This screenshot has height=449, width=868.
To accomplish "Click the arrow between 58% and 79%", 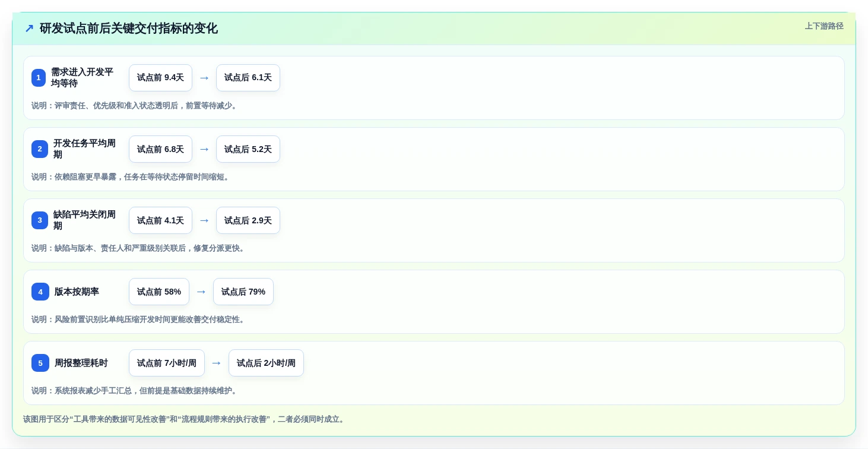I will [201, 292].
